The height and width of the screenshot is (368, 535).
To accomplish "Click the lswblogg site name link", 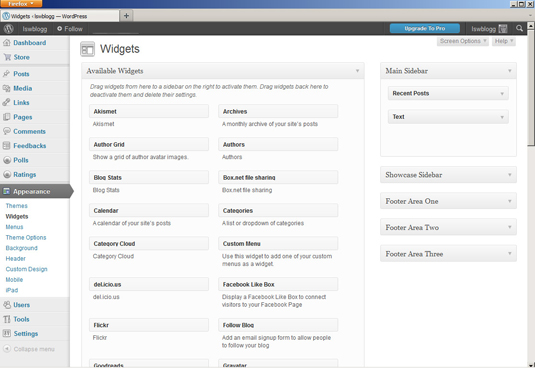I will (x=34, y=29).
